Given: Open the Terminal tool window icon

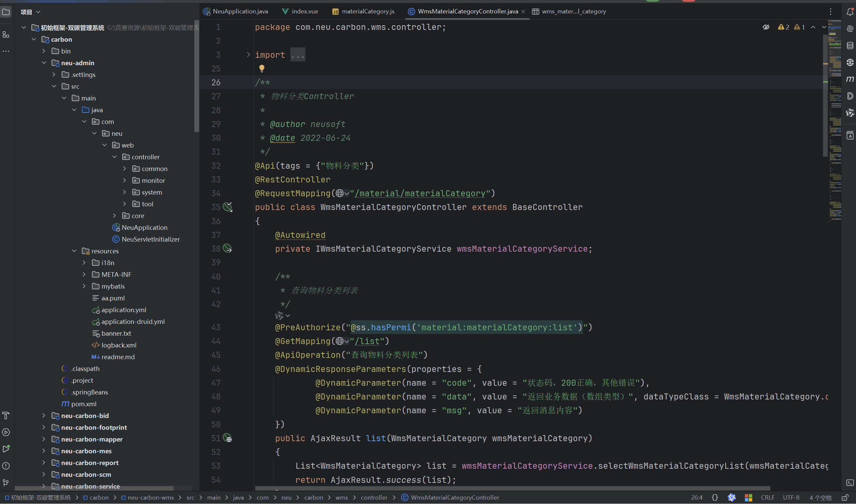Looking at the screenshot, I should click(850, 482).
